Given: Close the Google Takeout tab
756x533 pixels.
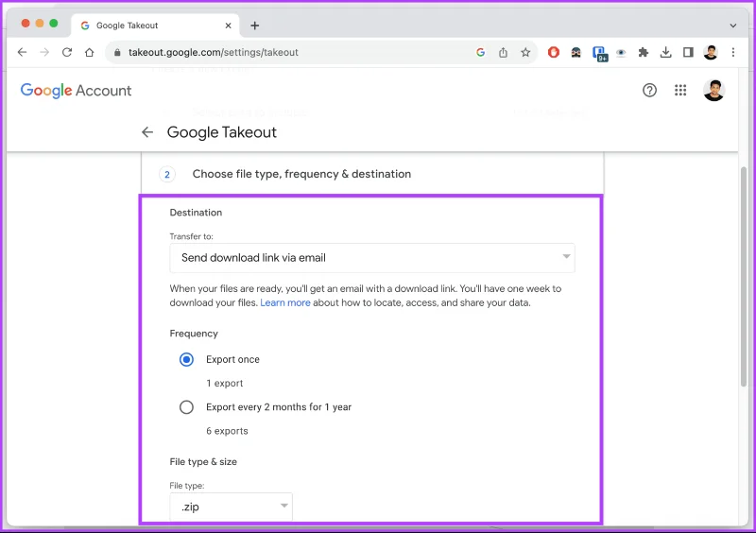Looking at the screenshot, I should click(228, 26).
